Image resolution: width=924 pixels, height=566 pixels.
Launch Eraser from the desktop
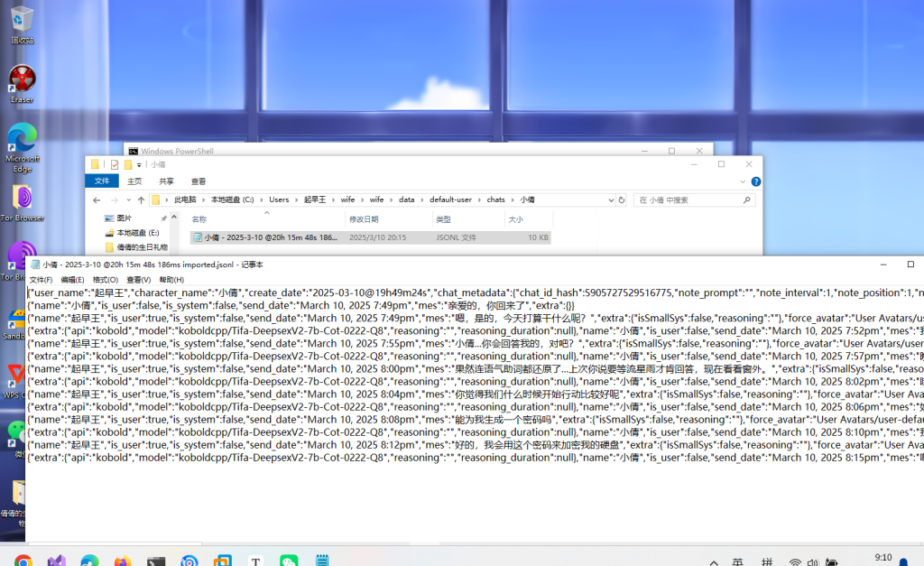pyautogui.click(x=22, y=79)
